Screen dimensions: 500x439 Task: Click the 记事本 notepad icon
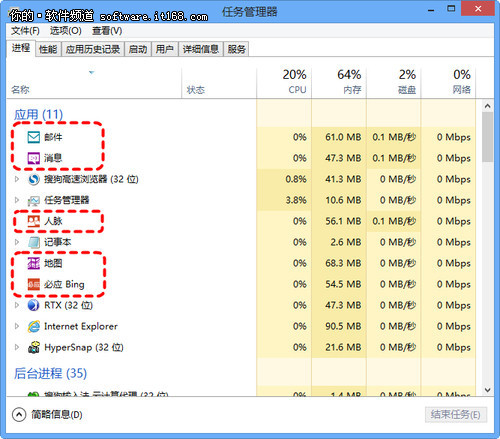point(34,242)
